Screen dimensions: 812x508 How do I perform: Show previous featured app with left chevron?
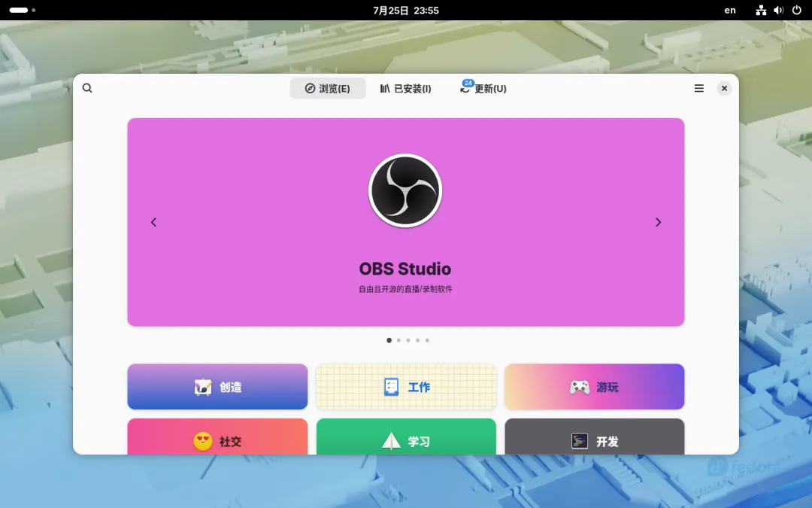pyautogui.click(x=153, y=222)
